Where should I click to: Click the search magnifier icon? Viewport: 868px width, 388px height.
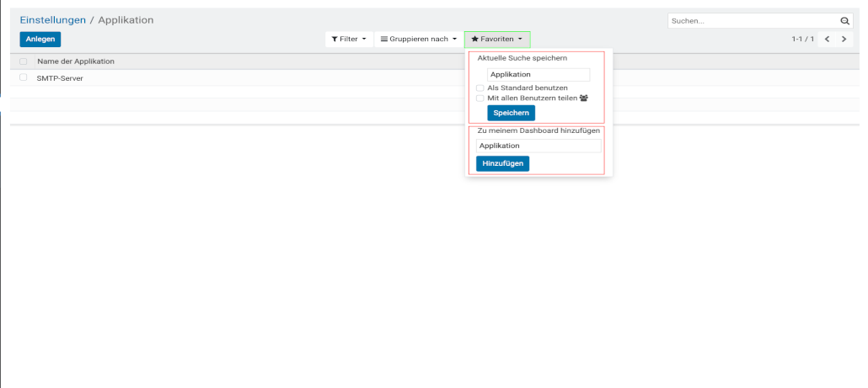click(x=845, y=20)
